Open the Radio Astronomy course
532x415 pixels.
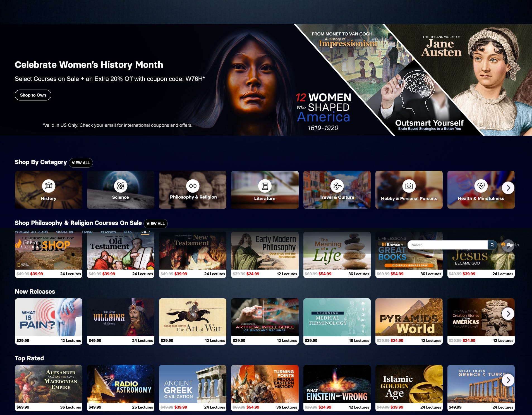point(121,388)
